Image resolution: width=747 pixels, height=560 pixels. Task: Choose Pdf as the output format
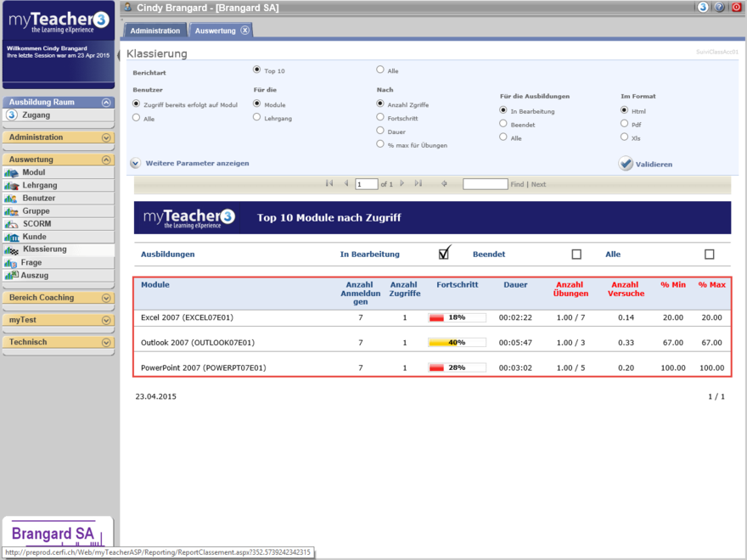pyautogui.click(x=625, y=124)
